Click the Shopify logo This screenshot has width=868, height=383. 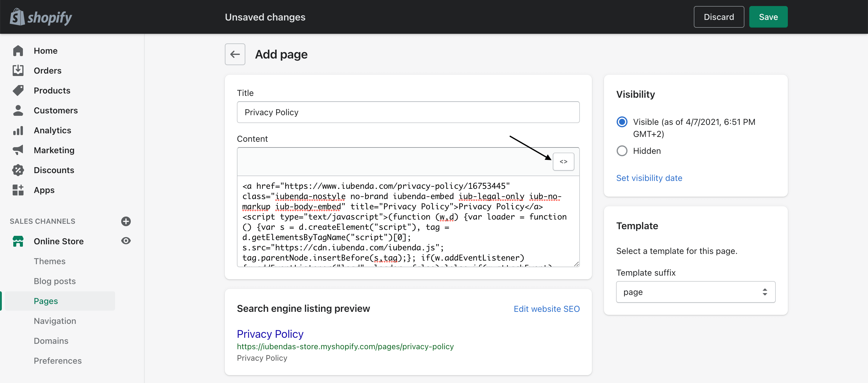41,17
